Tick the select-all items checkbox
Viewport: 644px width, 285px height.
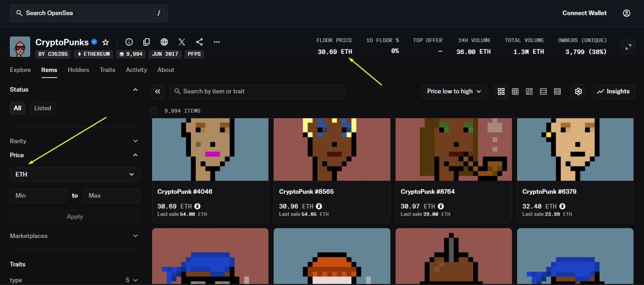tap(154, 111)
